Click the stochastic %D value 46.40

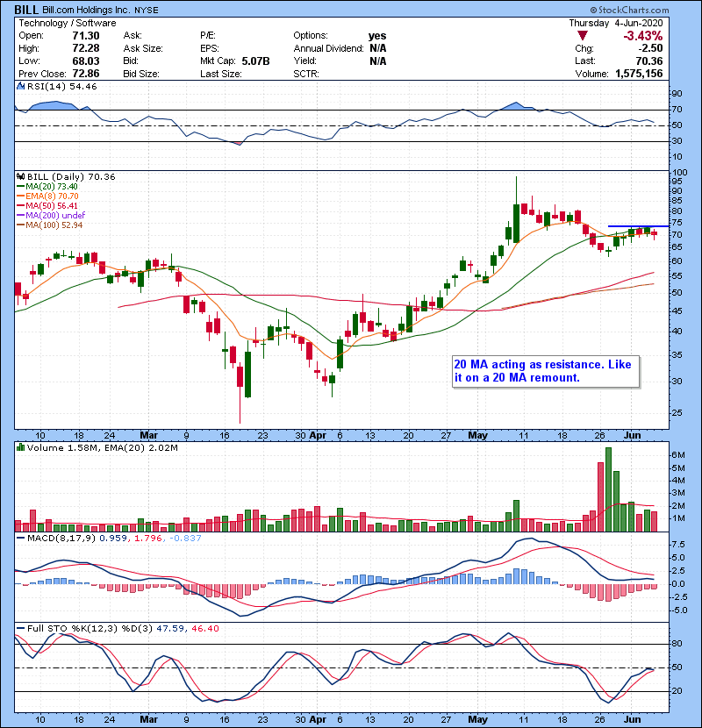204,628
